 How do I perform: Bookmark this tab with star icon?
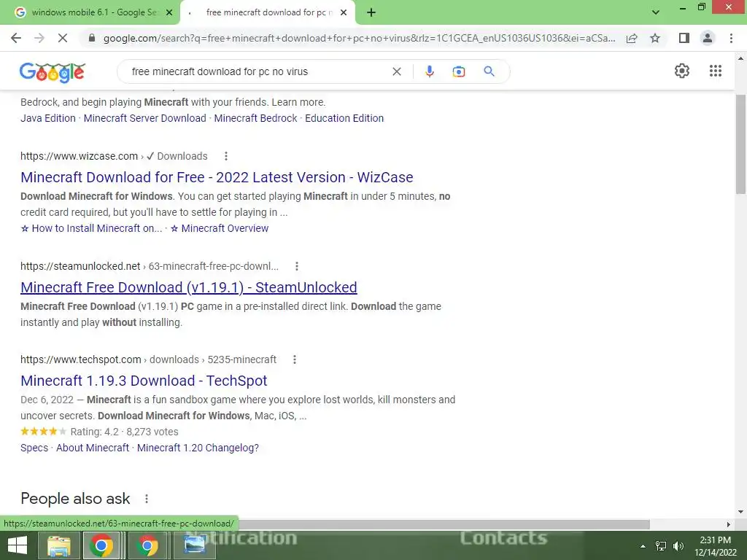[655, 38]
